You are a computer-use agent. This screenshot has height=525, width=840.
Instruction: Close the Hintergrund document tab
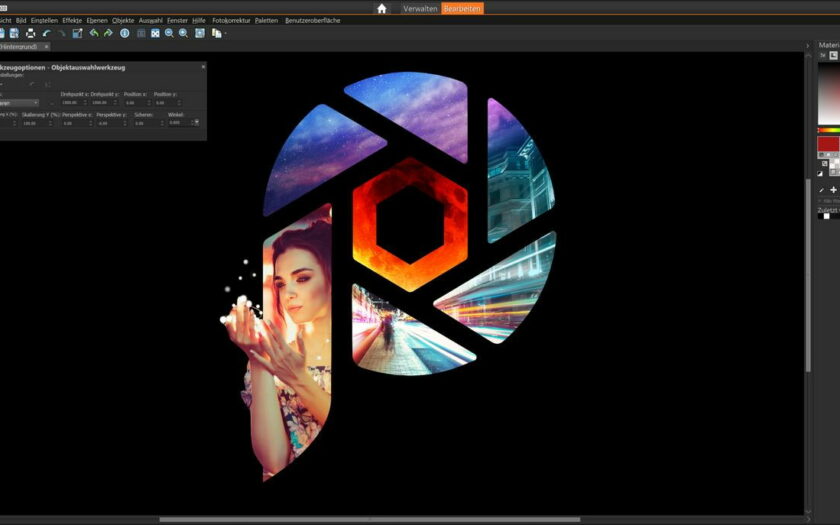(47, 47)
